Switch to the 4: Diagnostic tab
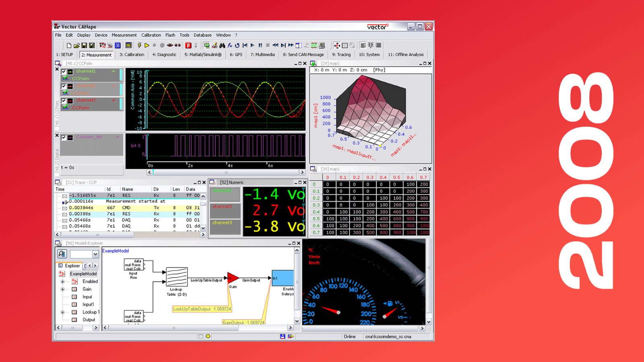The image size is (644, 362). [x=164, y=55]
